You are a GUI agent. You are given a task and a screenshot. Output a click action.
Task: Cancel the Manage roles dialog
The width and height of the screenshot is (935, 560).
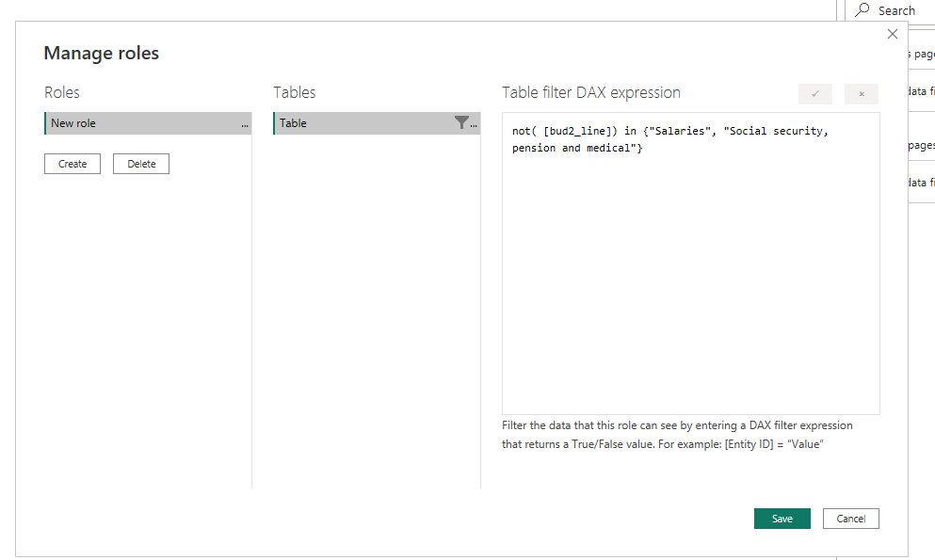(851, 519)
